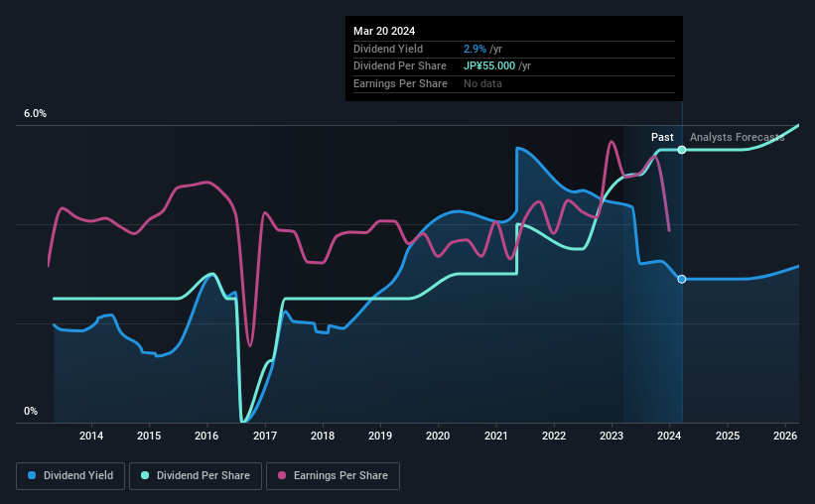Toggle the Earnings Per Share legend button
The image size is (815, 504).
coord(334,476)
